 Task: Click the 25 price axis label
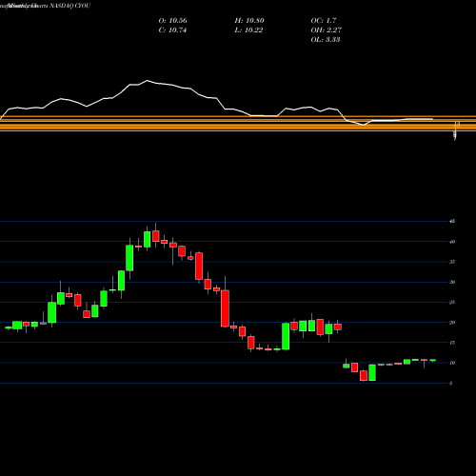click(x=452, y=302)
